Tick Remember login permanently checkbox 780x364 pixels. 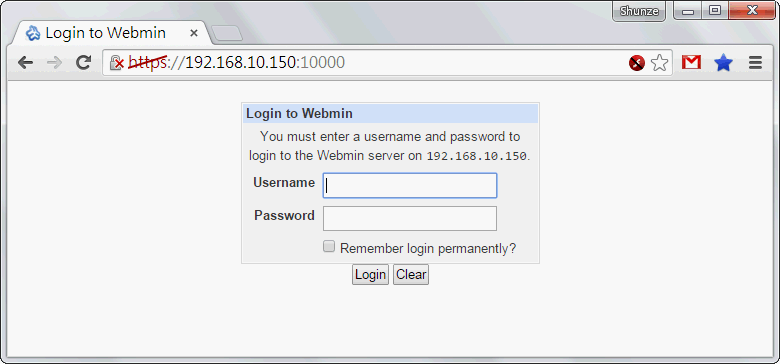(329, 247)
